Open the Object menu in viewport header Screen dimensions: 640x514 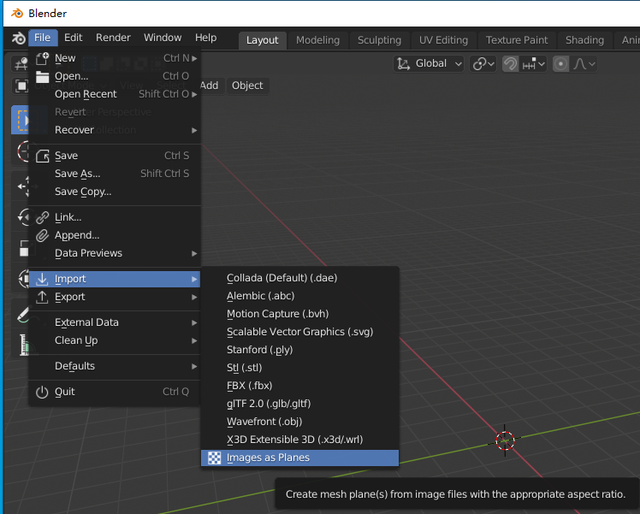point(247,85)
